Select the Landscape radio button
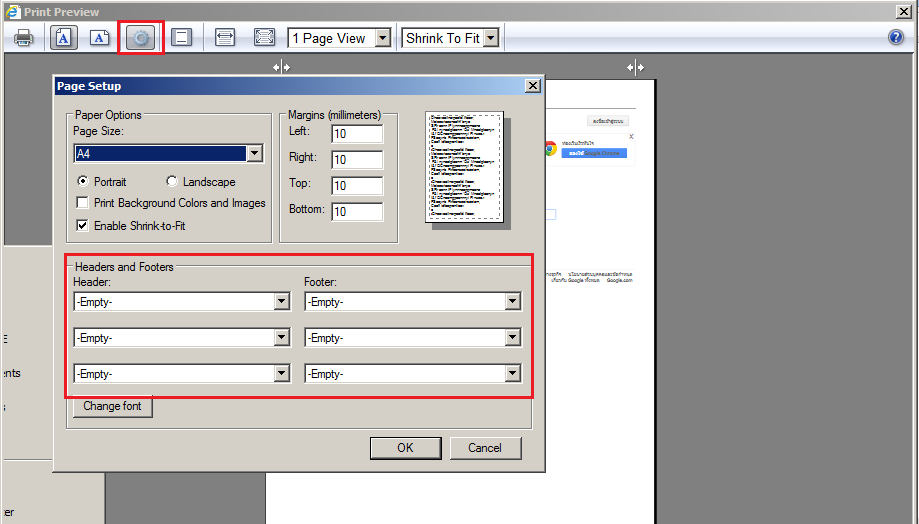919x524 pixels. coord(172,181)
